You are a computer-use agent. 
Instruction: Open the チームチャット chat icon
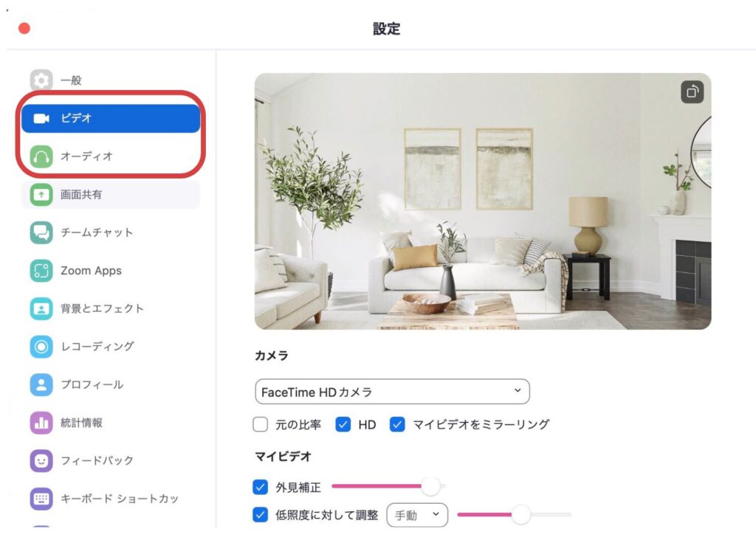coord(44,232)
